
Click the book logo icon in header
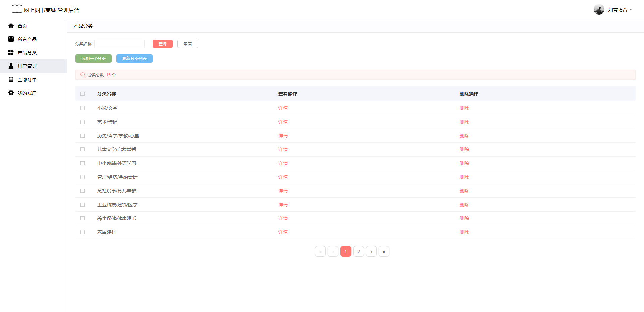17,9
